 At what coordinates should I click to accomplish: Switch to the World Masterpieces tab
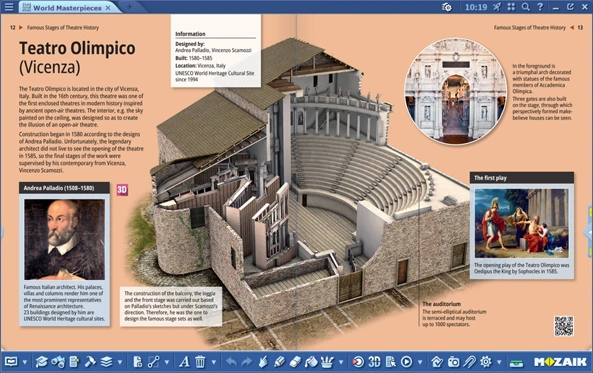point(67,8)
